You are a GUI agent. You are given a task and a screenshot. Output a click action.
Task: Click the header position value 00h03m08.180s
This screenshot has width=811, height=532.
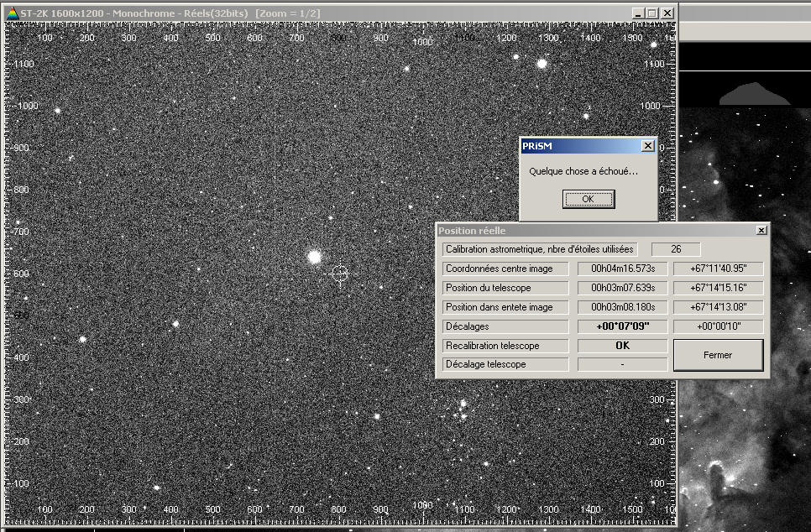click(623, 307)
